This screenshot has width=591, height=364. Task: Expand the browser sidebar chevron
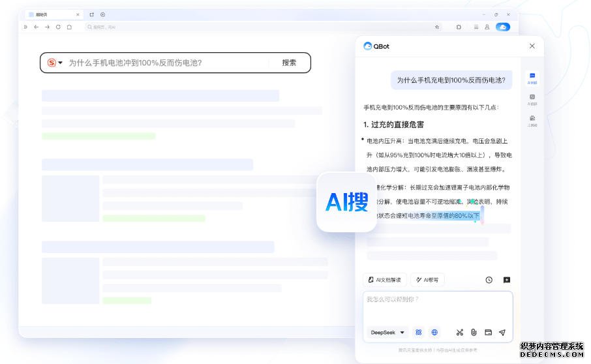click(x=25, y=27)
